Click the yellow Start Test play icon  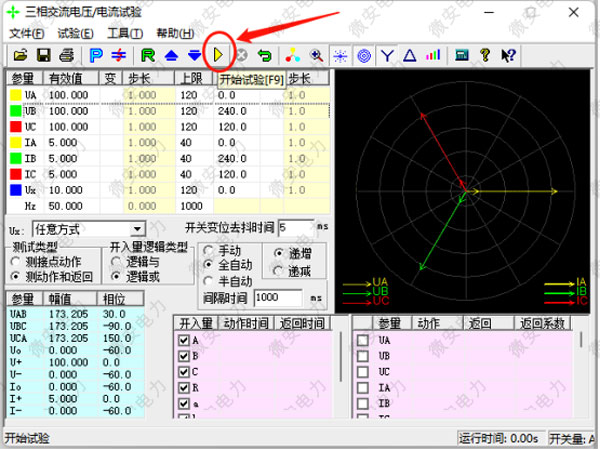pos(219,54)
